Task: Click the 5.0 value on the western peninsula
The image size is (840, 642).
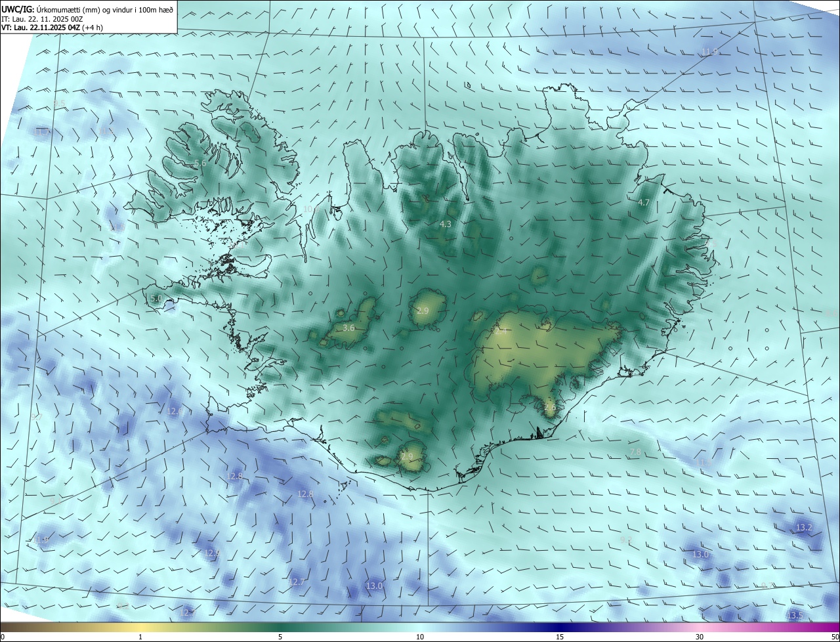Action: (x=156, y=298)
